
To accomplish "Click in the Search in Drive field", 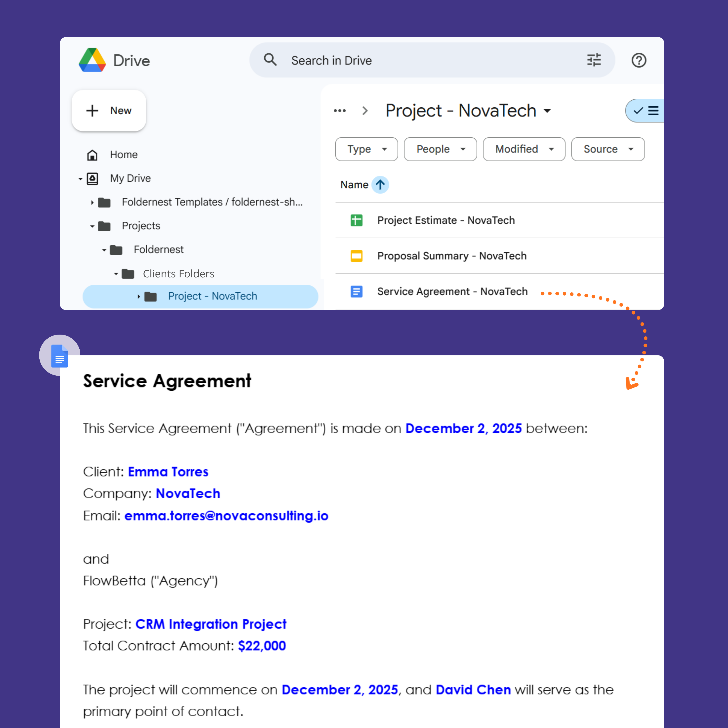I will coord(414,60).
